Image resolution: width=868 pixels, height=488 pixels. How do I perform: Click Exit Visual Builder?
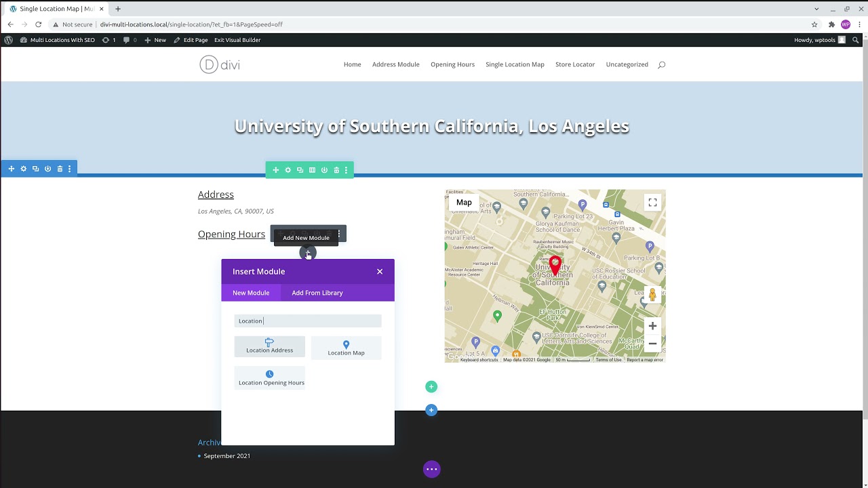[237, 40]
